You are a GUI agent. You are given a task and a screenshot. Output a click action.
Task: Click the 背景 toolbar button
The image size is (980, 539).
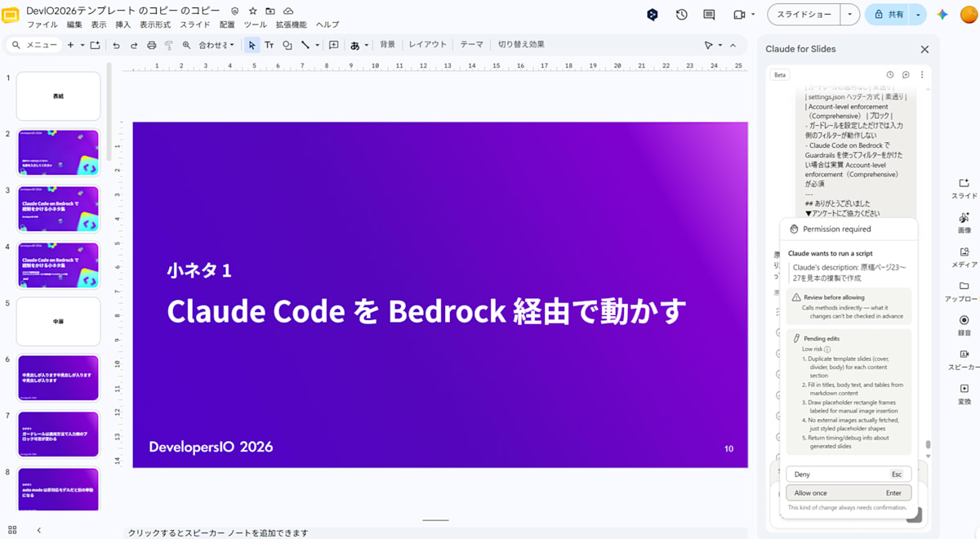[x=387, y=45]
